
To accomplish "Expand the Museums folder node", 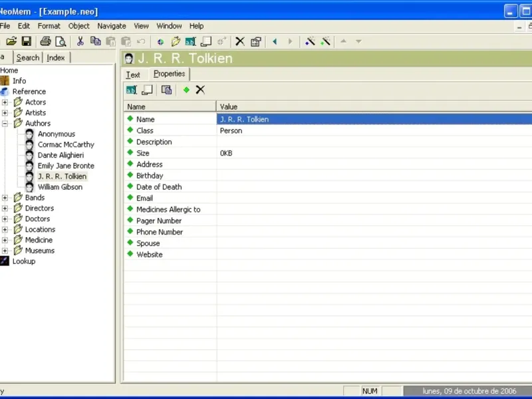I will point(5,251).
